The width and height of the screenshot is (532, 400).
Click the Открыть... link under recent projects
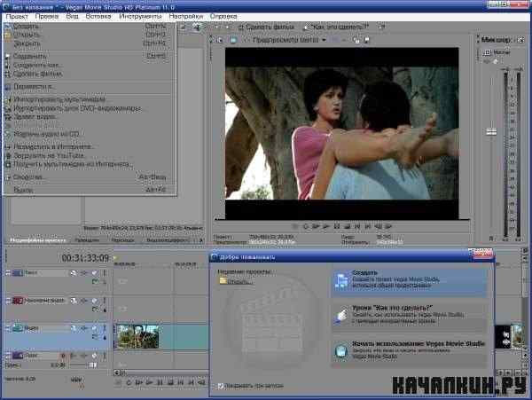[239, 282]
